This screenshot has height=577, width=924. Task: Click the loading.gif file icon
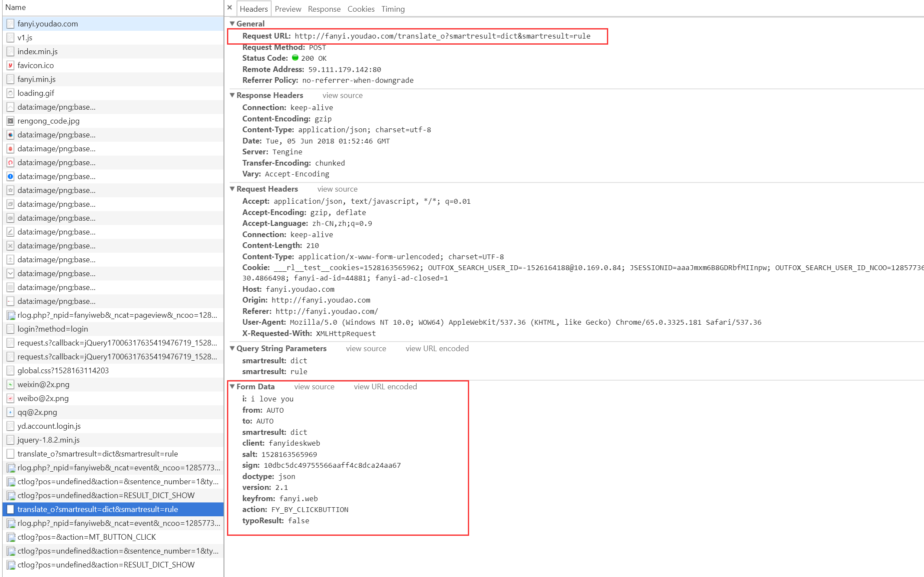tap(10, 93)
